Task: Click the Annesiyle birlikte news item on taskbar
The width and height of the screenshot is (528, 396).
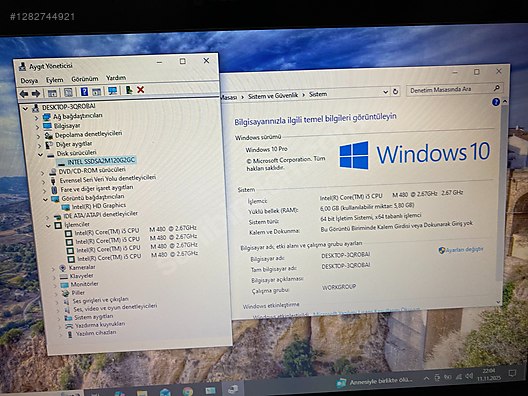Action: pos(375,382)
